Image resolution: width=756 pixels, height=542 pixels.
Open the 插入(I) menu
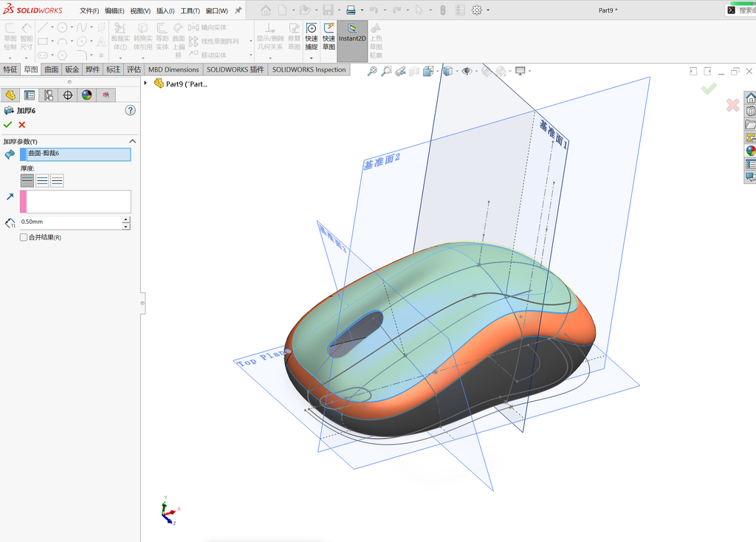(165, 10)
